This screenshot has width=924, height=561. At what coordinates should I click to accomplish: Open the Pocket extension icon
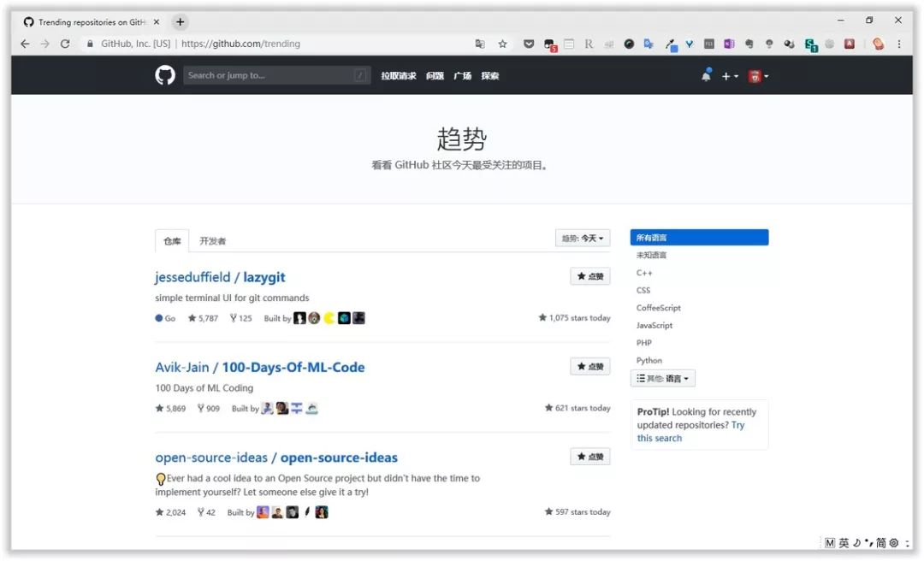529,44
